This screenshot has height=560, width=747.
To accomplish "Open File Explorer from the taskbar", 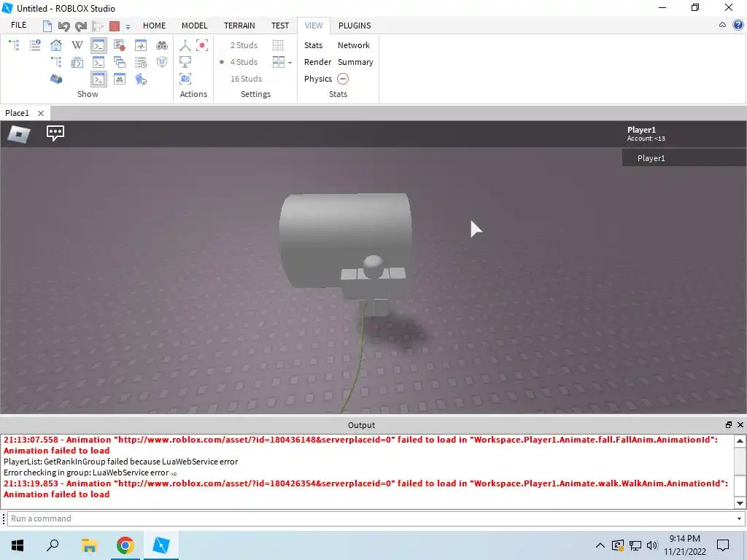I will pyautogui.click(x=89, y=545).
